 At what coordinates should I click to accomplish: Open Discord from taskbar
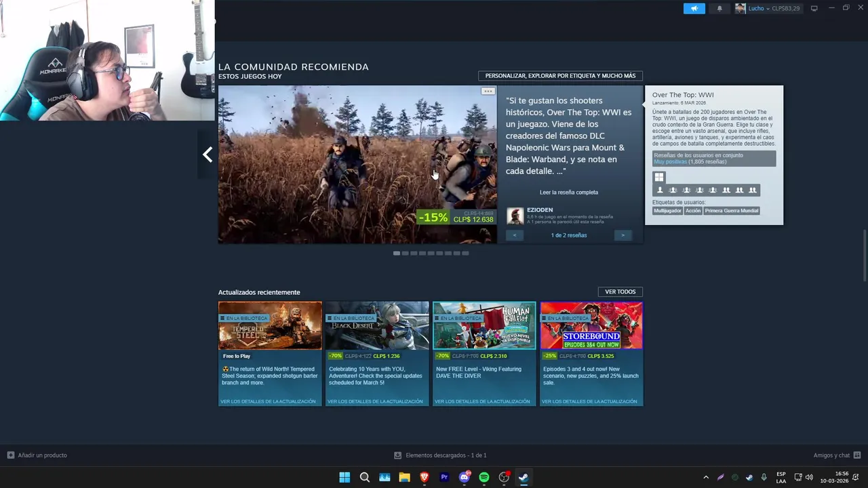tap(465, 477)
